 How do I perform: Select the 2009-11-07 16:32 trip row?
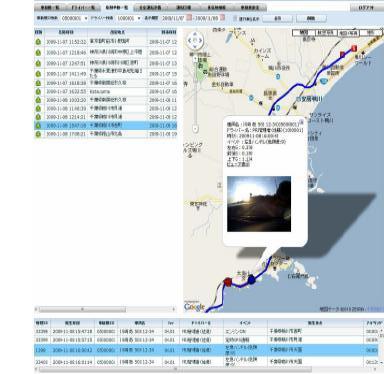pos(106,91)
